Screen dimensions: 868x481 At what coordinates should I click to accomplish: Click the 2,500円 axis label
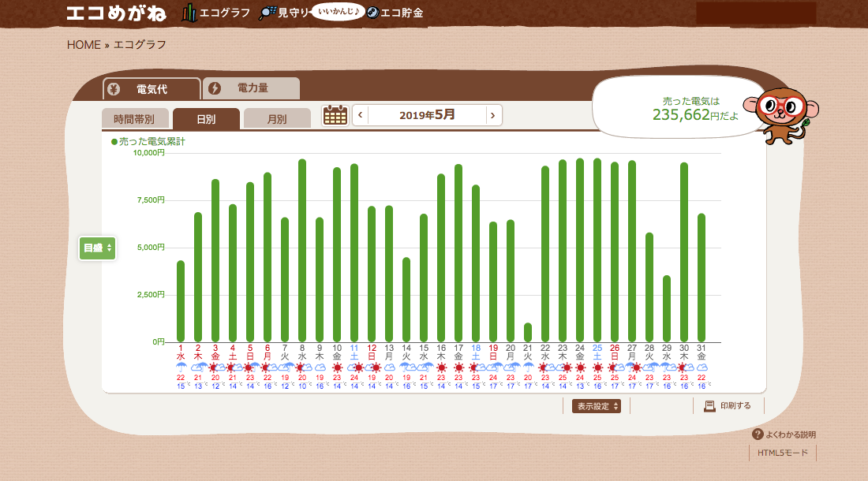tap(151, 295)
